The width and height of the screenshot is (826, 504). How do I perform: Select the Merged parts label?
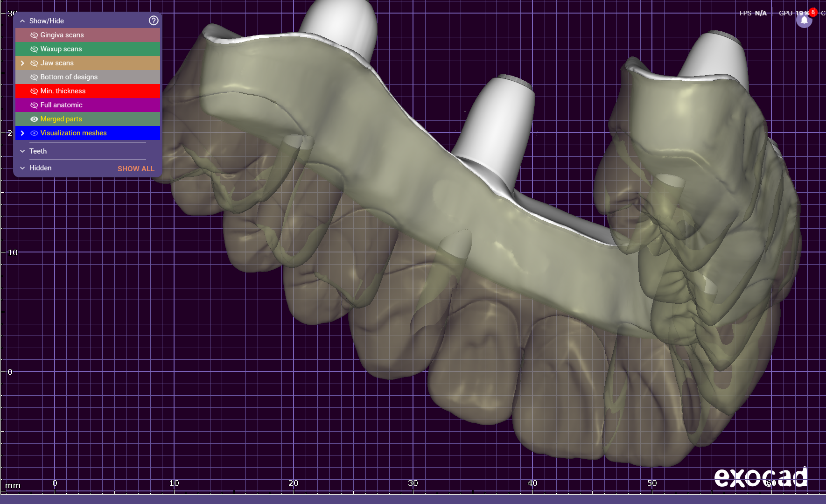coord(61,119)
